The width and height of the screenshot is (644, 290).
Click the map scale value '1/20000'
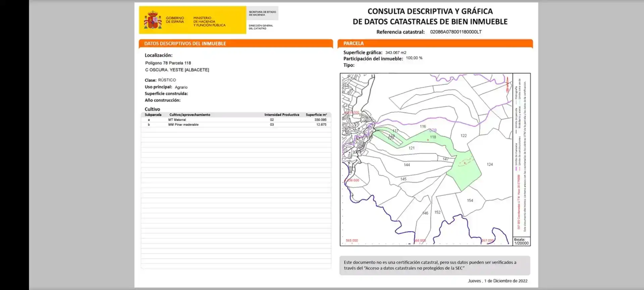(522, 243)
